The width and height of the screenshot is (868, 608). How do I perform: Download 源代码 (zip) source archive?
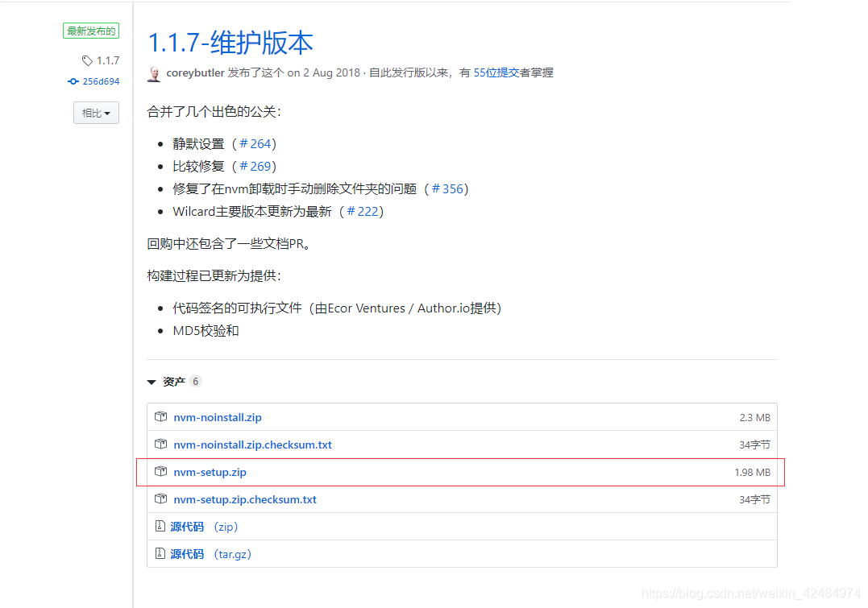204,527
